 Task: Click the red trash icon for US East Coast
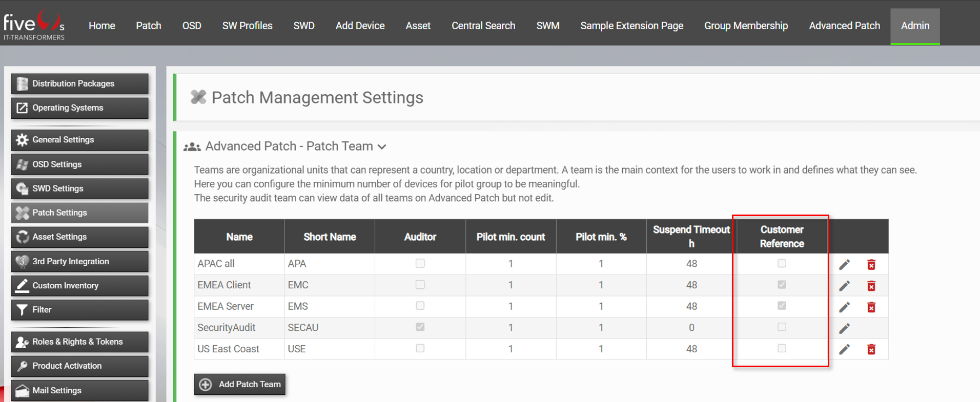tap(871, 349)
